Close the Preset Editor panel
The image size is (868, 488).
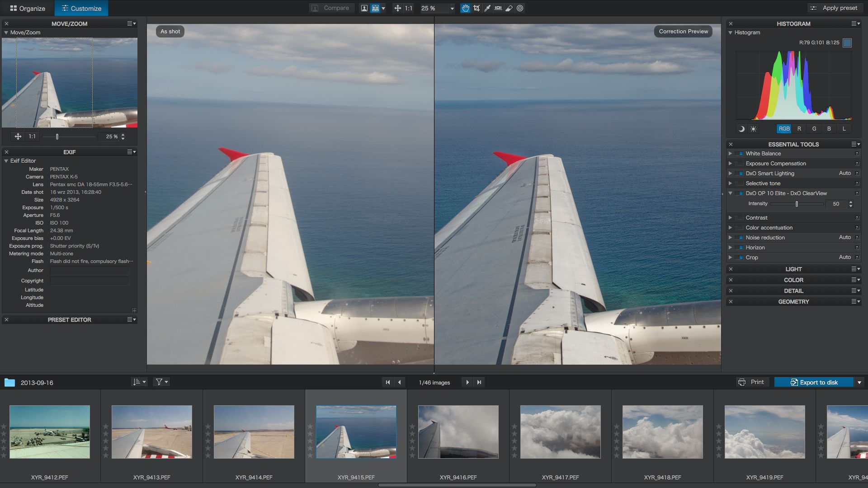[6, 319]
